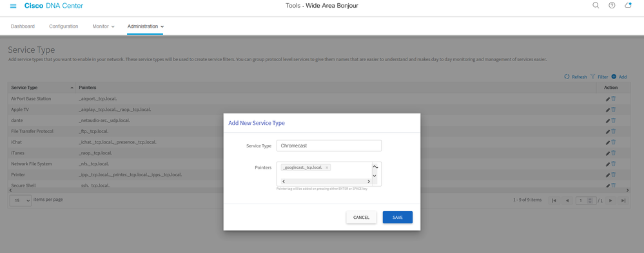
Task: Delete the iTunes service type
Action: (x=614, y=153)
